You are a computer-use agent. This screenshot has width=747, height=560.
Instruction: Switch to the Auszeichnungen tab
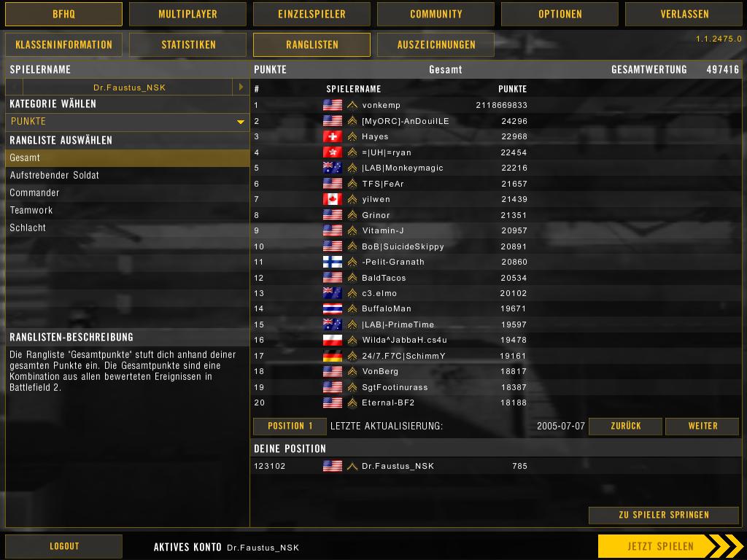[x=436, y=44]
